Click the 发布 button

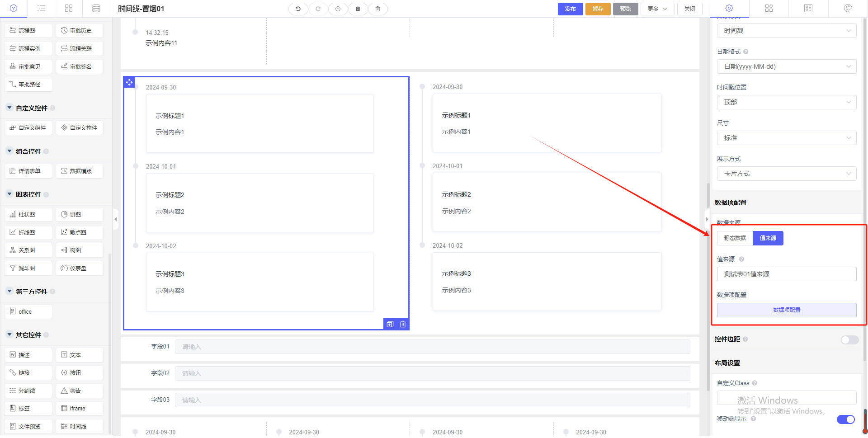tap(570, 9)
